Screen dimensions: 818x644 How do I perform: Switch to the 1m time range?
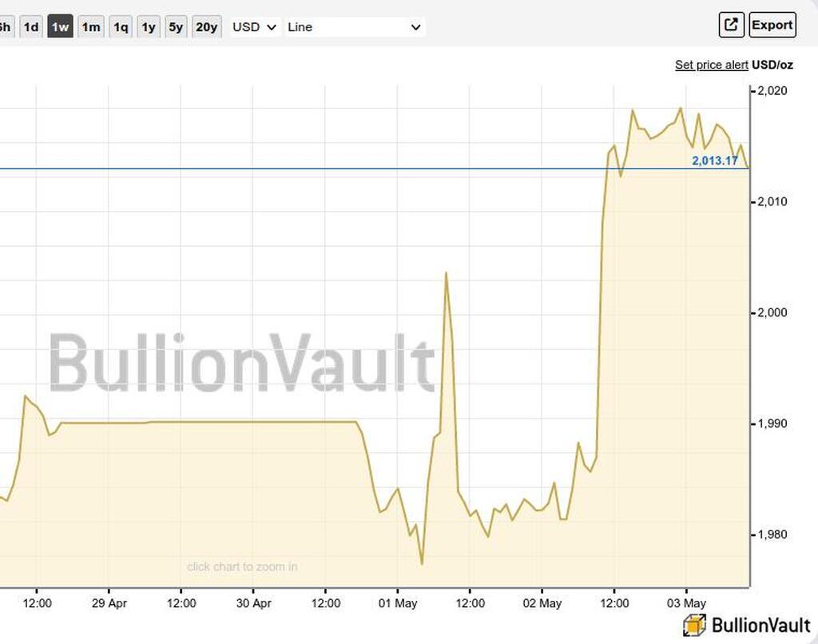click(91, 26)
